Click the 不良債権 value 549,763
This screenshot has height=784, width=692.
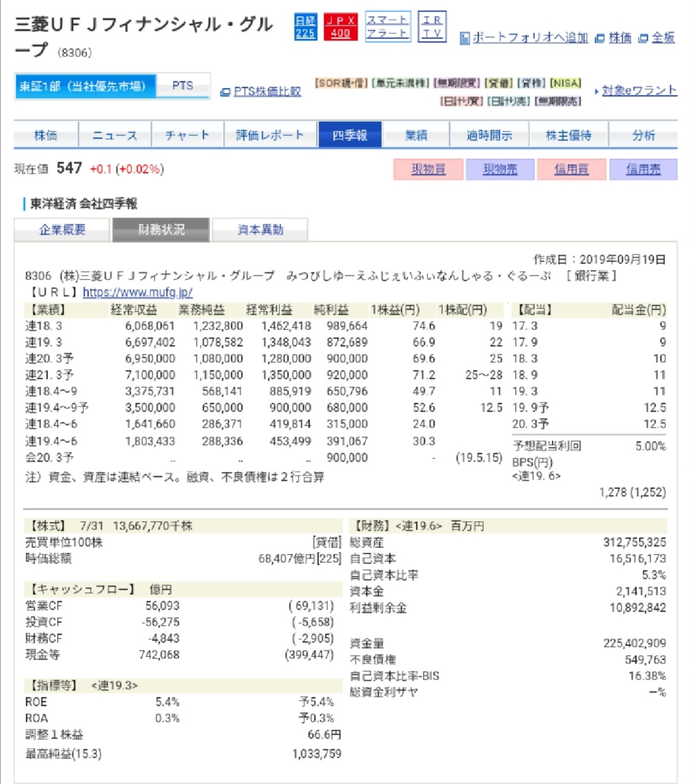(645, 660)
